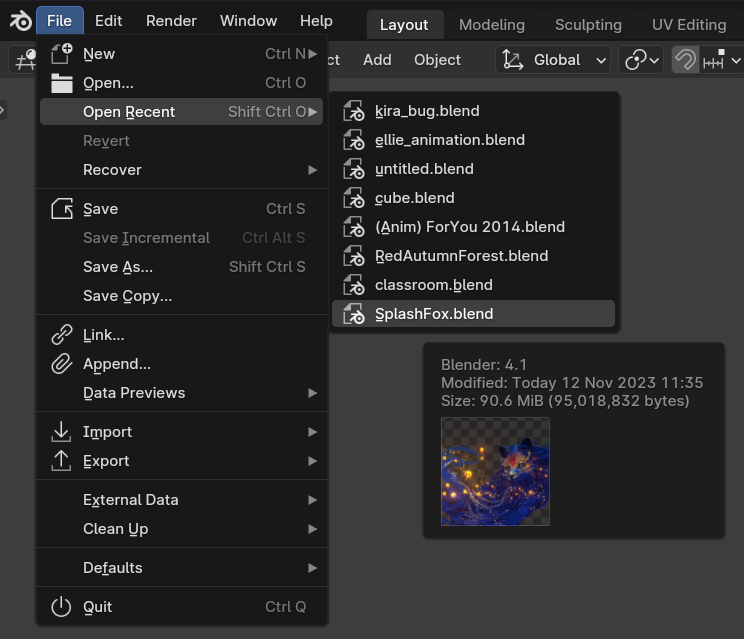The image size is (744, 639).
Task: Click the Append paperclip icon
Action: tap(62, 364)
